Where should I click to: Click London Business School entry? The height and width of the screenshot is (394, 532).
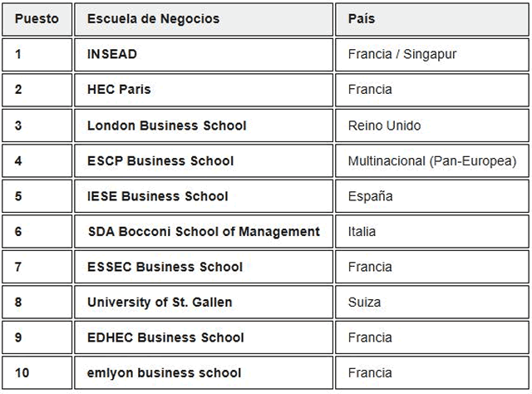[x=166, y=126]
